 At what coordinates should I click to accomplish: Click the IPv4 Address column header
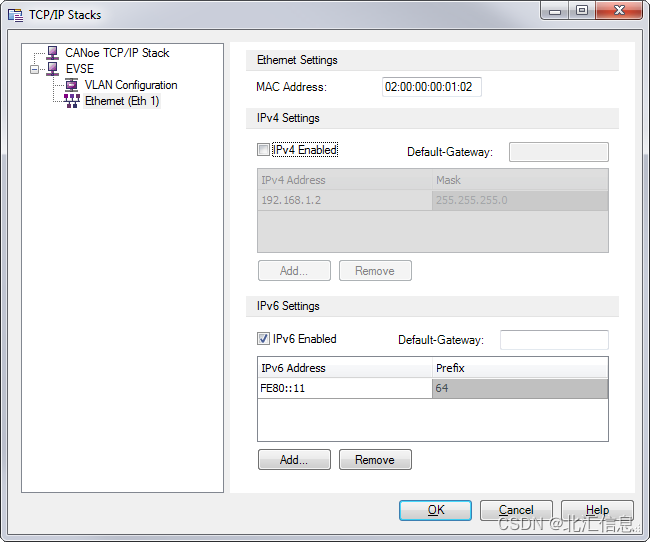tap(345, 180)
